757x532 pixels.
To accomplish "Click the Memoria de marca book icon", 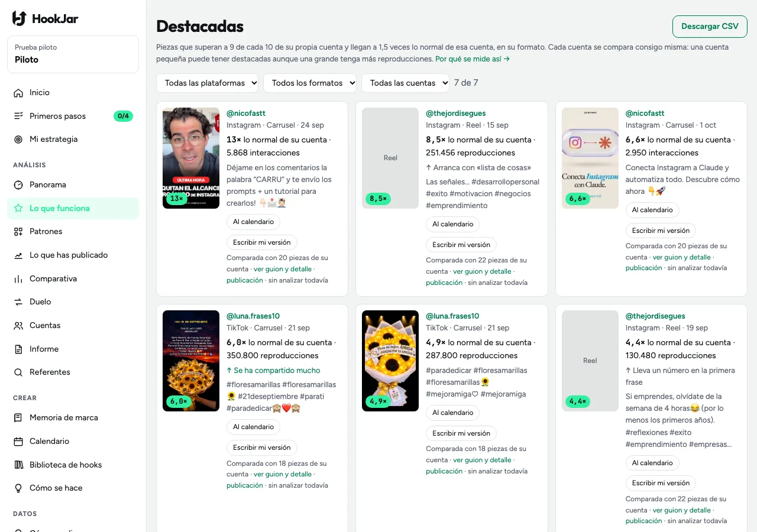I will point(18,418).
